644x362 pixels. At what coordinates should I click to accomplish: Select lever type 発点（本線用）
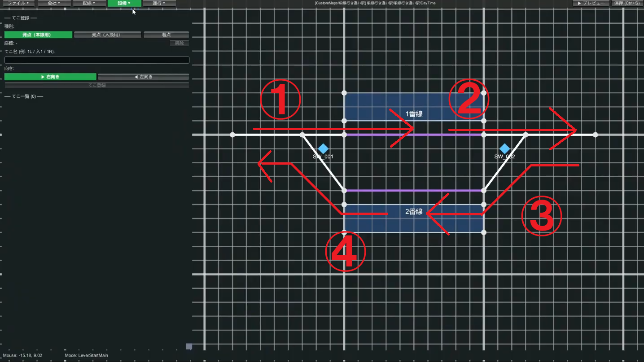pyautogui.click(x=39, y=35)
